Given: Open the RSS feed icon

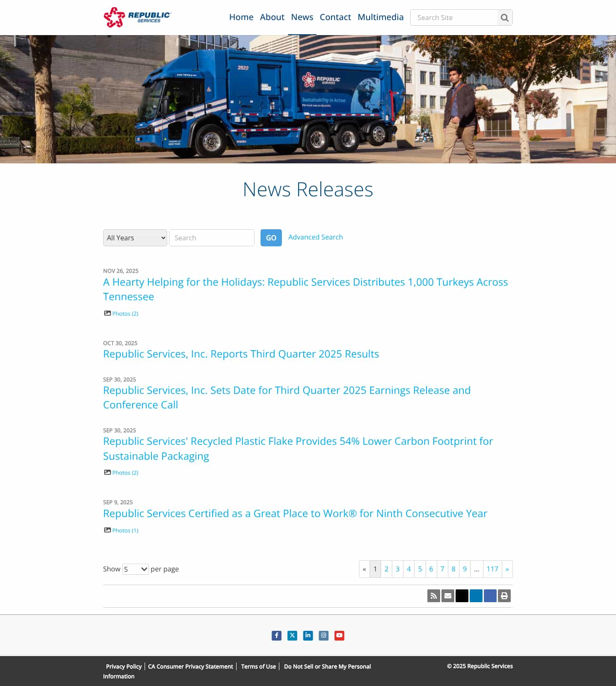Looking at the screenshot, I should point(434,596).
